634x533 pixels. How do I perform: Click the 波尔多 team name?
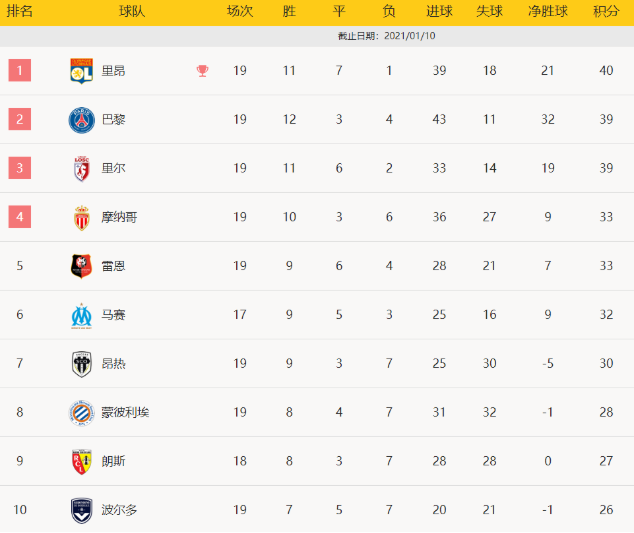click(120, 510)
